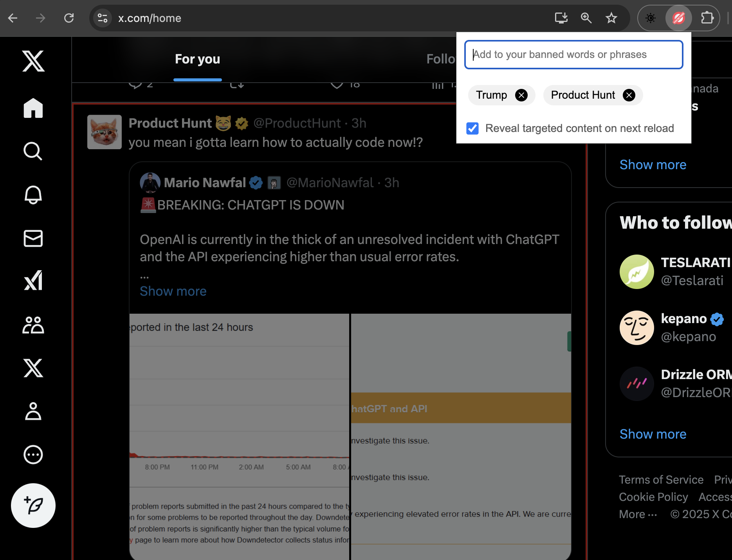Open the kepano account name
This screenshot has width=732, height=560.
click(x=684, y=319)
